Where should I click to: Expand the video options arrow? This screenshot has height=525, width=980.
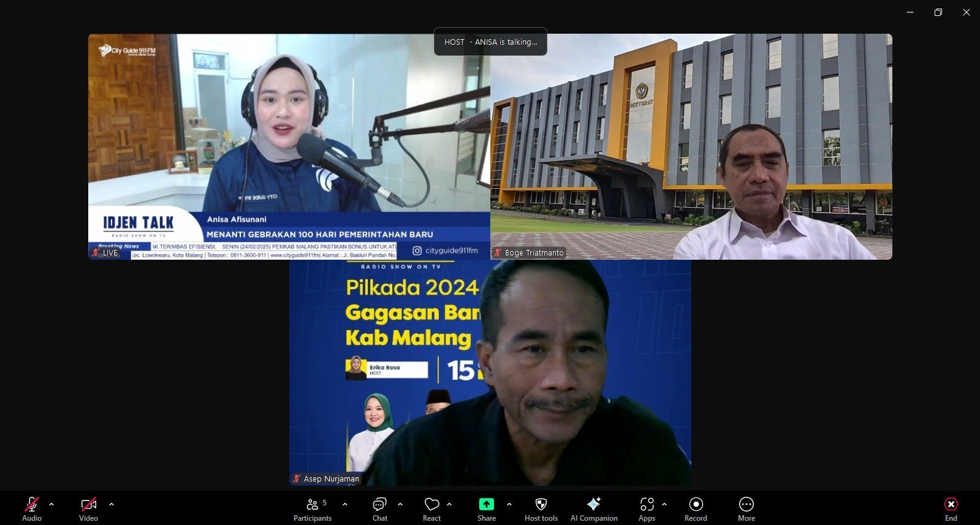(112, 504)
